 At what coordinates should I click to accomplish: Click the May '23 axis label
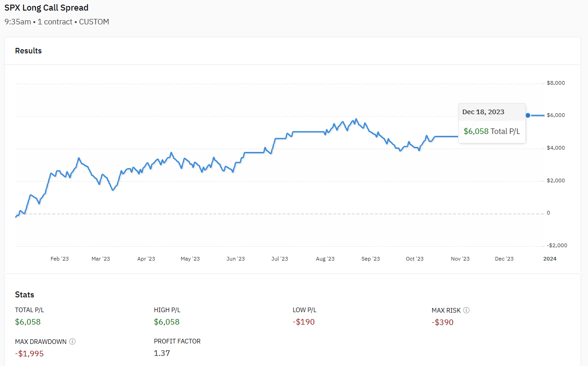click(x=190, y=259)
